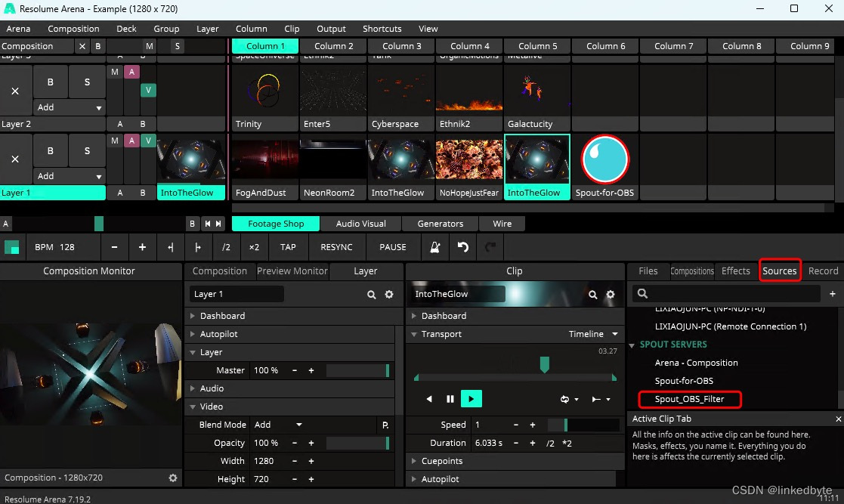Play the clip forwards

[471, 399]
